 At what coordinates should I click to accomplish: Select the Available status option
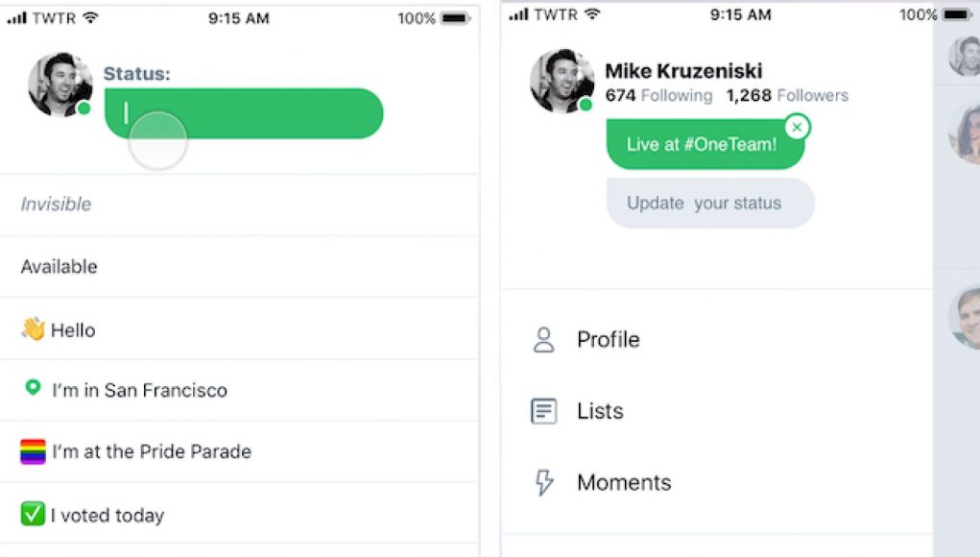(x=239, y=267)
